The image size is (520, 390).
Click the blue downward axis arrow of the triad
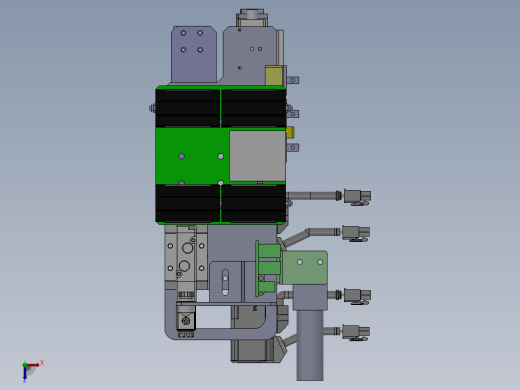(x=25, y=374)
